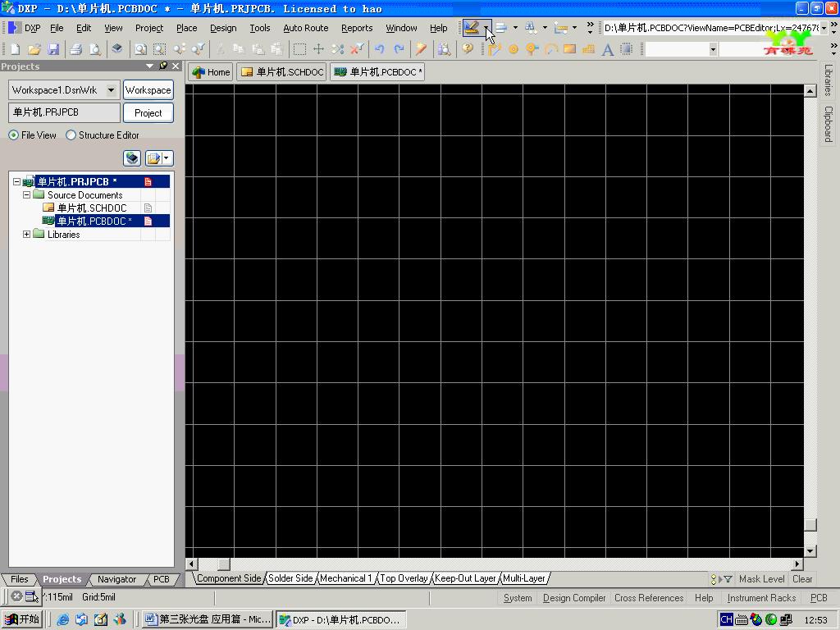The image size is (840, 630).
Task: Undo the last action
Action: tap(380, 49)
